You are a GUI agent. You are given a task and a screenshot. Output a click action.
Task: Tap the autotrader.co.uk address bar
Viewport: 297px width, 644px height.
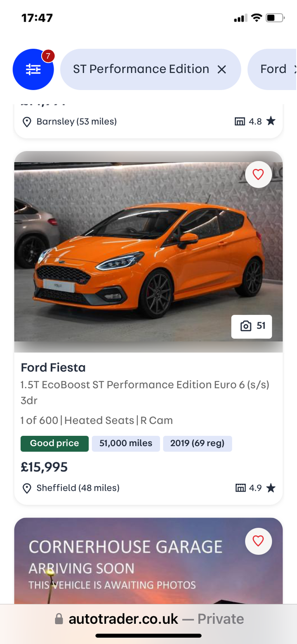point(148,619)
